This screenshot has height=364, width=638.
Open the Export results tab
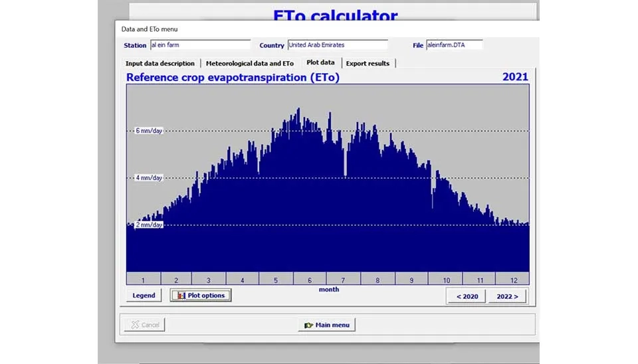tap(368, 63)
